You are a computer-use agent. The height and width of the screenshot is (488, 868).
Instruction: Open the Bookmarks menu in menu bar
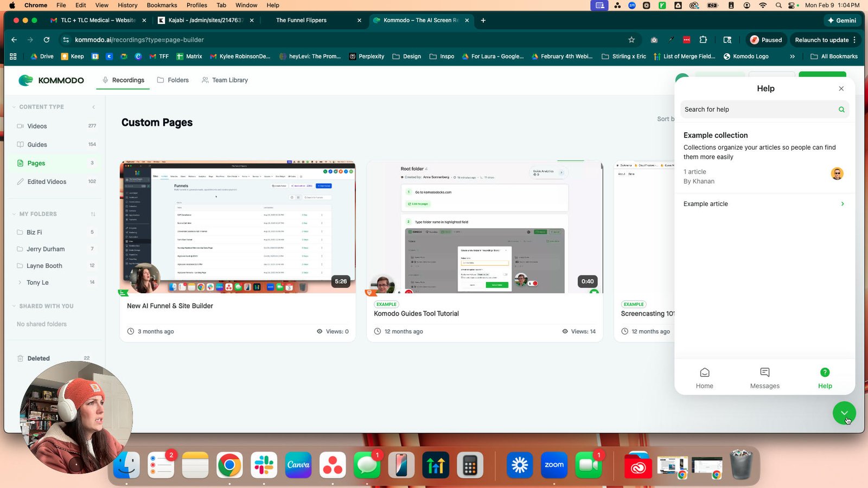(x=162, y=5)
